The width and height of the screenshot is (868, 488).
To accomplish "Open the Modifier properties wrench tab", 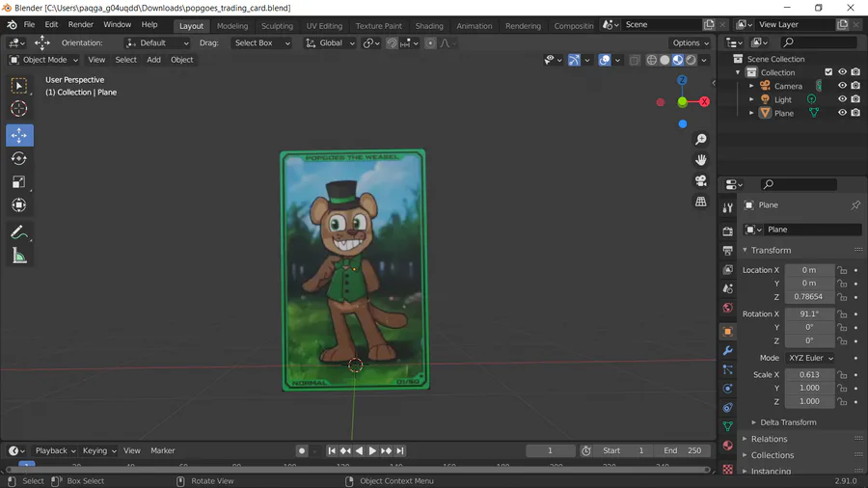I will click(x=728, y=351).
